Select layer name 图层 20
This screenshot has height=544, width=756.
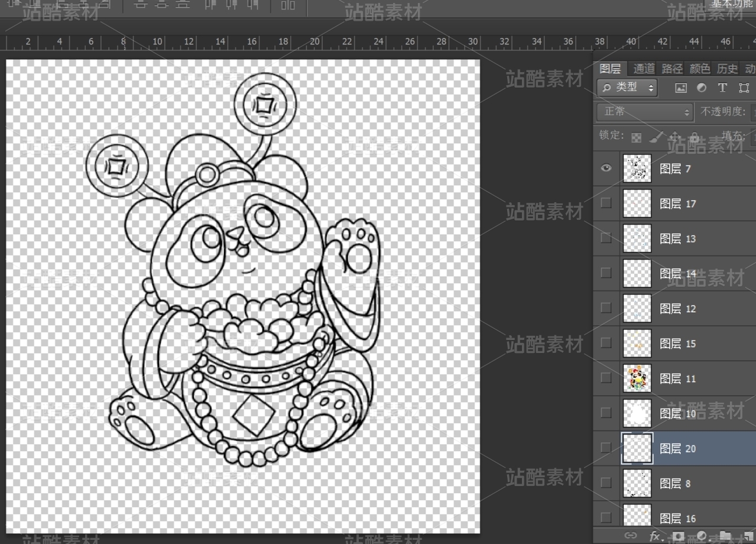point(678,448)
